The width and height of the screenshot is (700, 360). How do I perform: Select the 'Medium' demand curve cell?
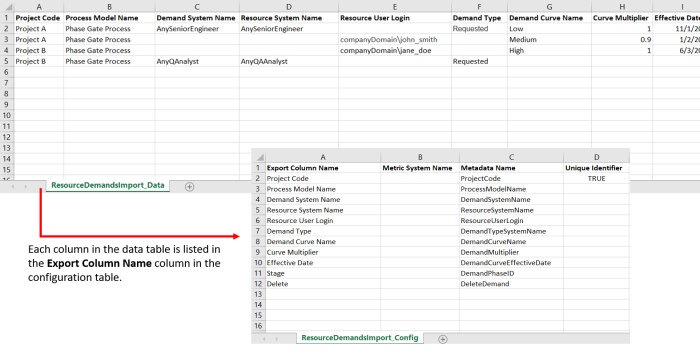tap(550, 40)
